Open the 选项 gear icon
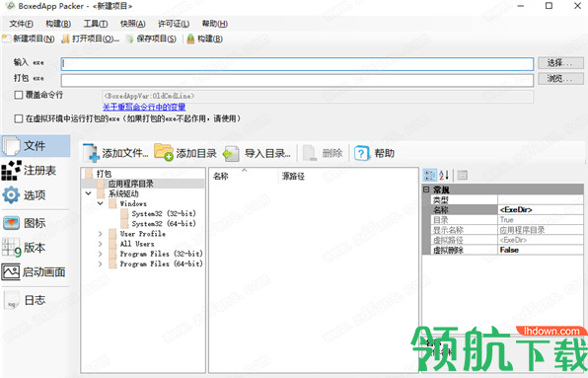This screenshot has height=378, width=588. tap(11, 195)
